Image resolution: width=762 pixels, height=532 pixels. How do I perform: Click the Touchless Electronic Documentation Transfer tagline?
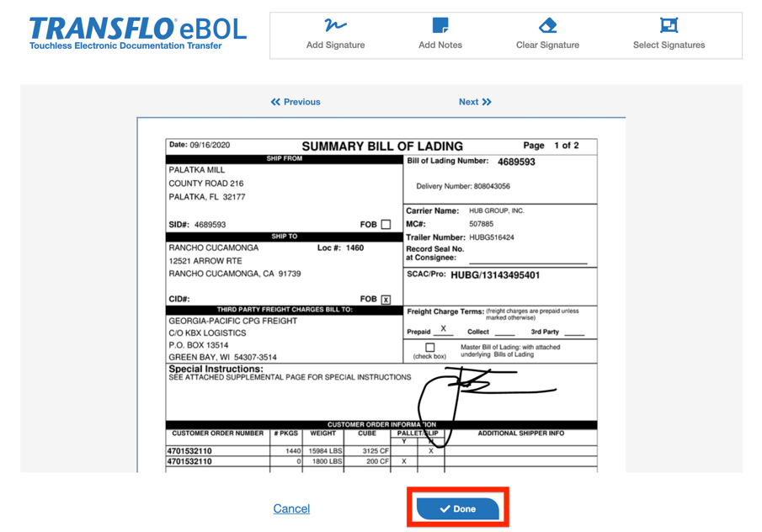click(125, 45)
